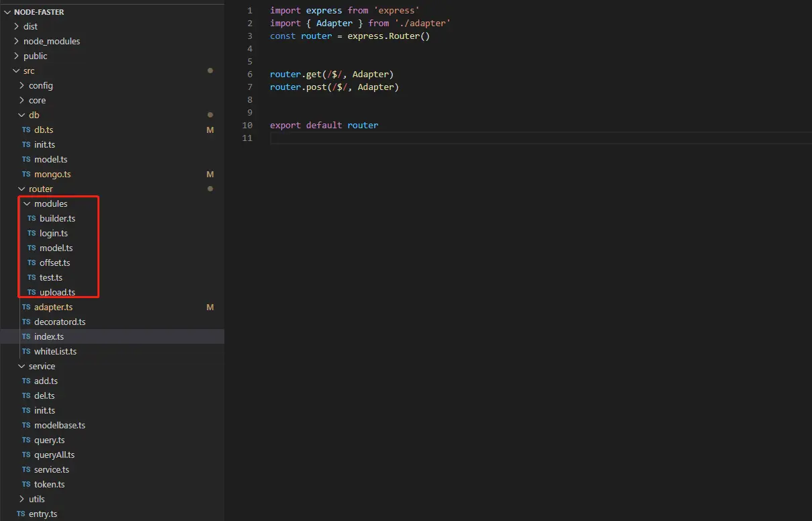This screenshot has height=521, width=812.
Task: Open model.ts in modules folder
Action: [x=56, y=248]
